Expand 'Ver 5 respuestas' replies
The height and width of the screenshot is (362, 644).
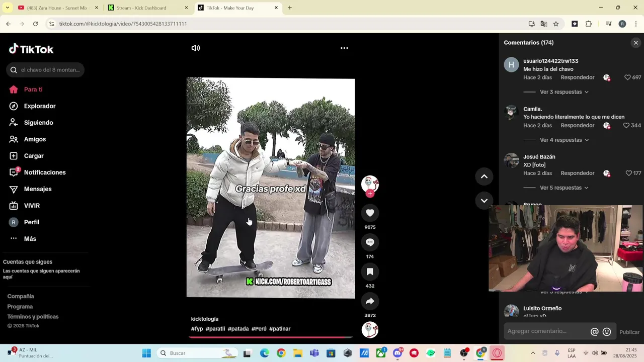[x=564, y=188]
